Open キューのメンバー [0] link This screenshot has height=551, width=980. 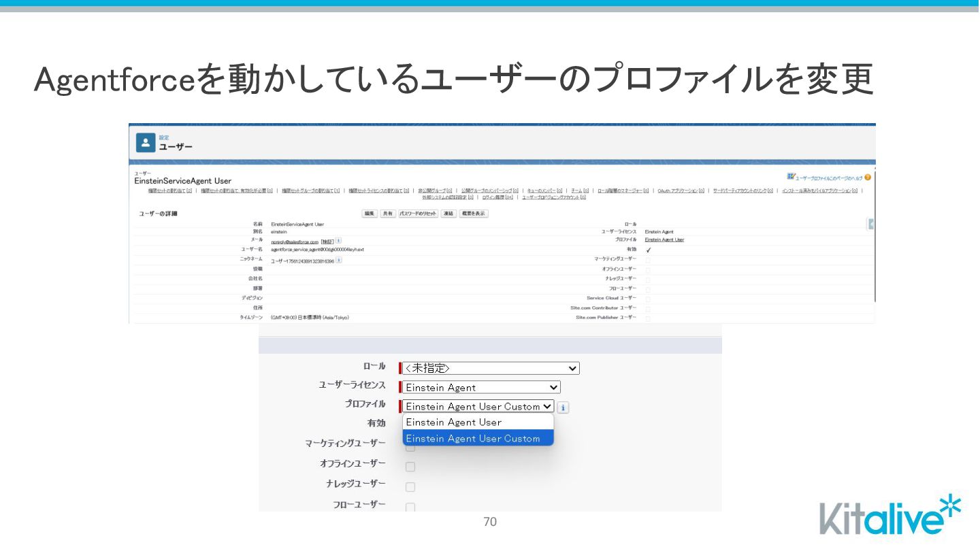coord(544,190)
